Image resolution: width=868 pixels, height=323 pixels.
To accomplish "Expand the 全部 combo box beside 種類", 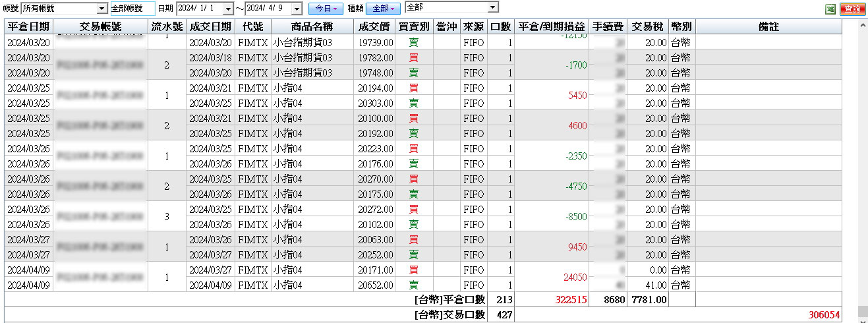I will click(x=492, y=7).
